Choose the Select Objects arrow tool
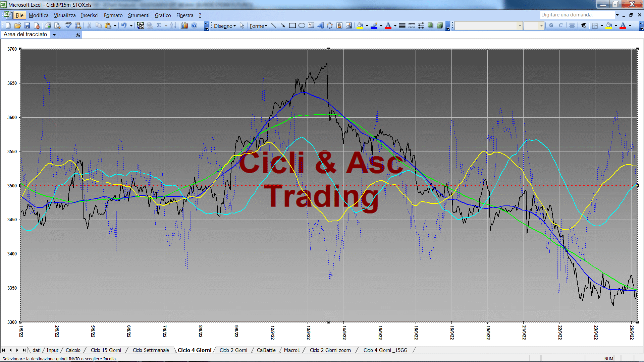This screenshot has height=362, width=644. pyautogui.click(x=242, y=26)
